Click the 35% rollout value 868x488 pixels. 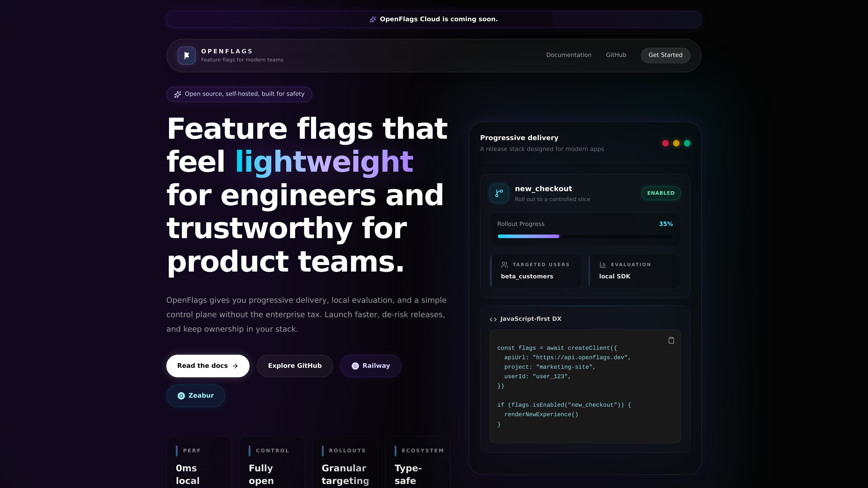tap(666, 224)
